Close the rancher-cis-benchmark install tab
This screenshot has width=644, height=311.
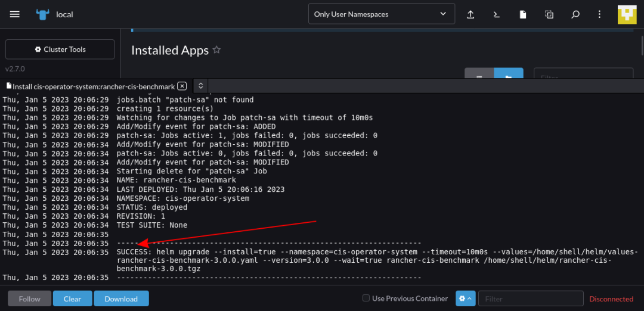(x=182, y=86)
